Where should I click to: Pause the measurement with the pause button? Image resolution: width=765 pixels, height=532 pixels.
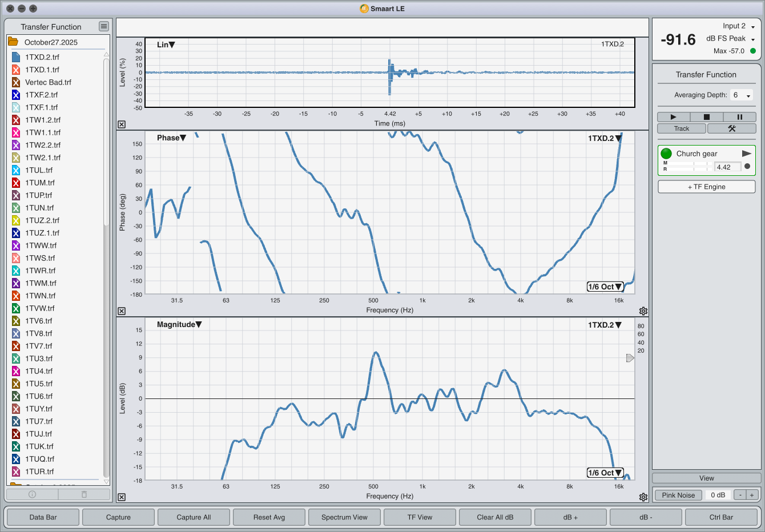coord(739,117)
